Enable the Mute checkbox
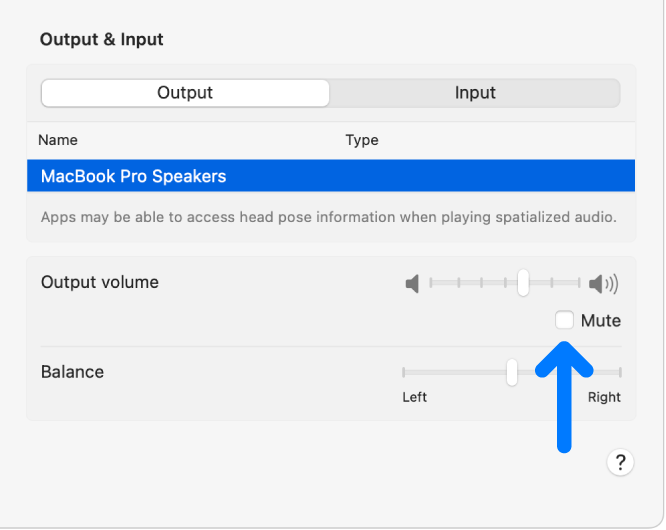The height and width of the screenshot is (530, 666). (x=564, y=320)
